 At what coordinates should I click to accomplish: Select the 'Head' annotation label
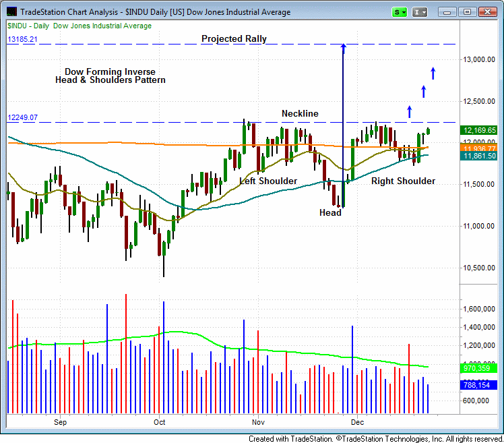click(x=330, y=212)
